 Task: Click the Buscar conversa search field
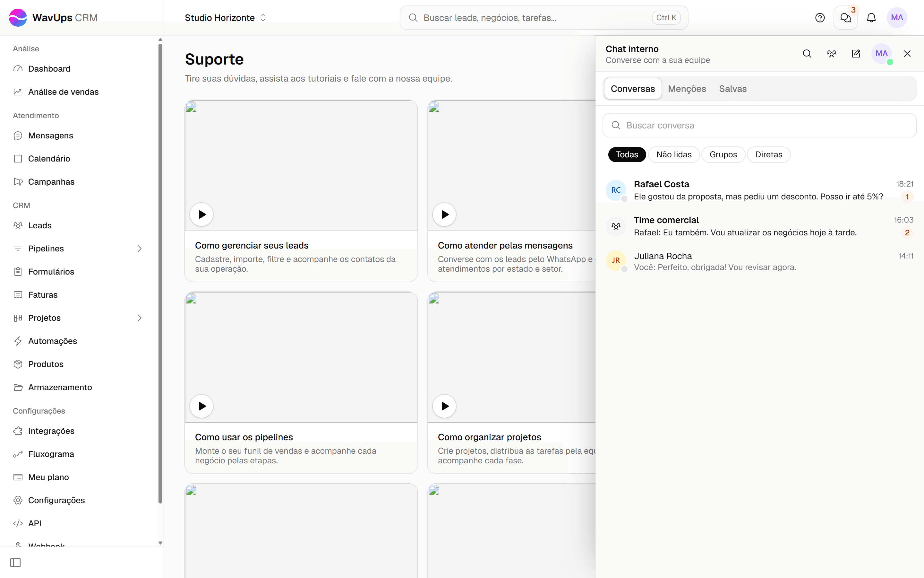coord(759,125)
